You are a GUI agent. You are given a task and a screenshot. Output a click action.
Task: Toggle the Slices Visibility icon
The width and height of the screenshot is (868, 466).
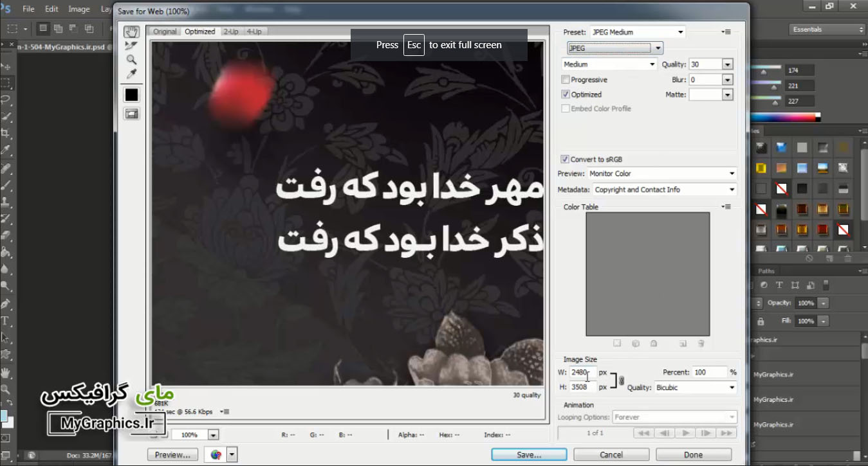pyautogui.click(x=131, y=114)
